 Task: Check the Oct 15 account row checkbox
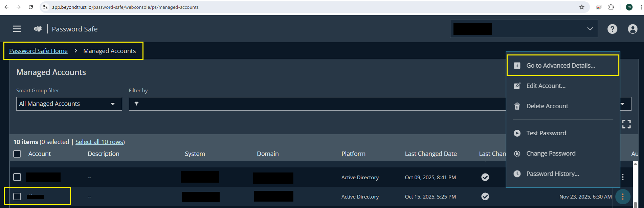[x=17, y=197]
